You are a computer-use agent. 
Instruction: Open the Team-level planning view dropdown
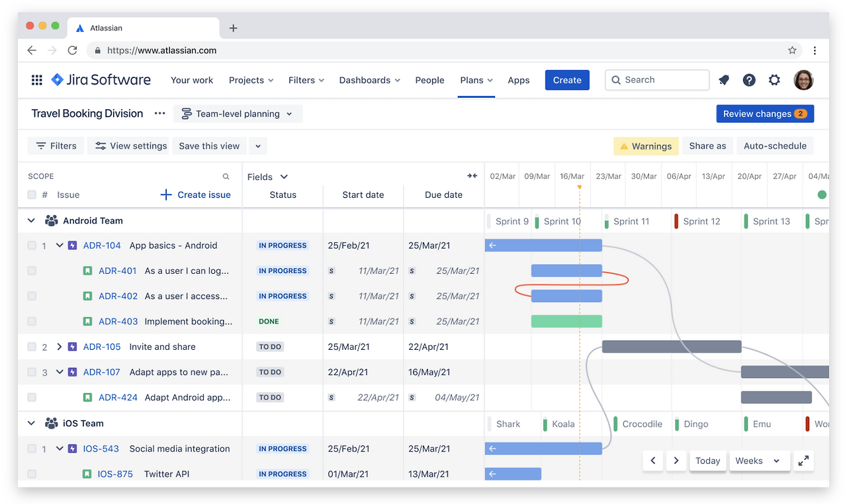pos(238,114)
